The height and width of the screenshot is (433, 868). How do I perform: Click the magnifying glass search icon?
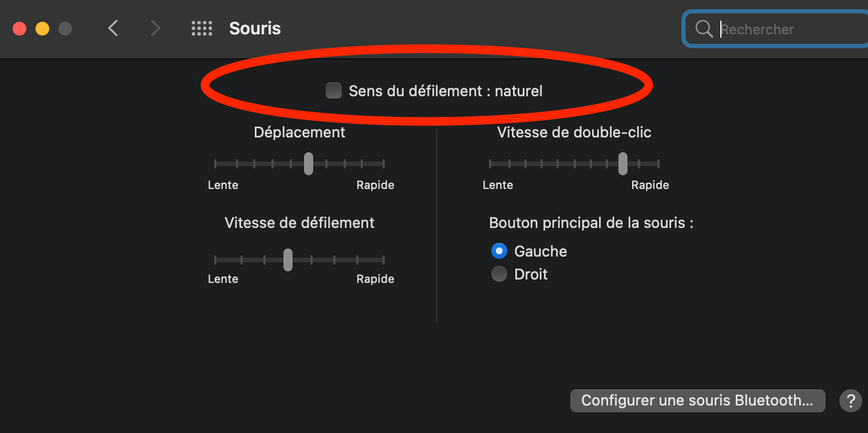pyautogui.click(x=704, y=29)
